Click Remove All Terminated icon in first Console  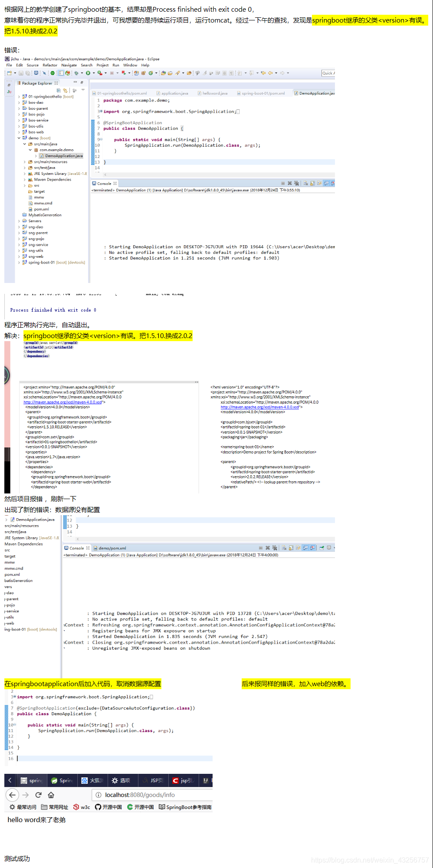[296, 183]
